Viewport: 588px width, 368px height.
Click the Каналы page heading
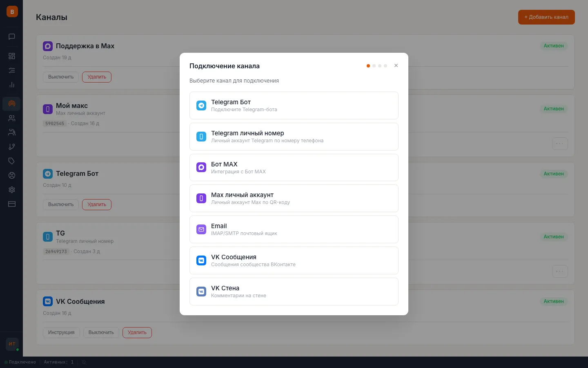point(51,17)
